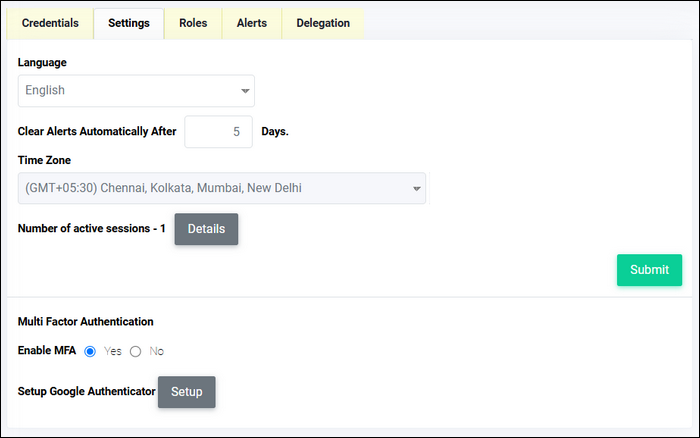Focus the clear alerts days field
Image resolution: width=700 pixels, height=438 pixels.
click(218, 132)
